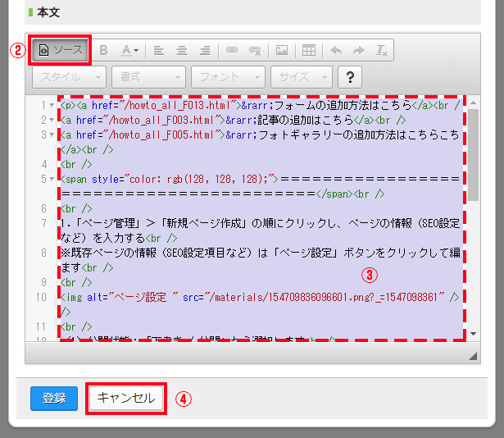Click the キャンセル cancel button
Image resolution: width=504 pixels, height=438 pixels.
126,399
